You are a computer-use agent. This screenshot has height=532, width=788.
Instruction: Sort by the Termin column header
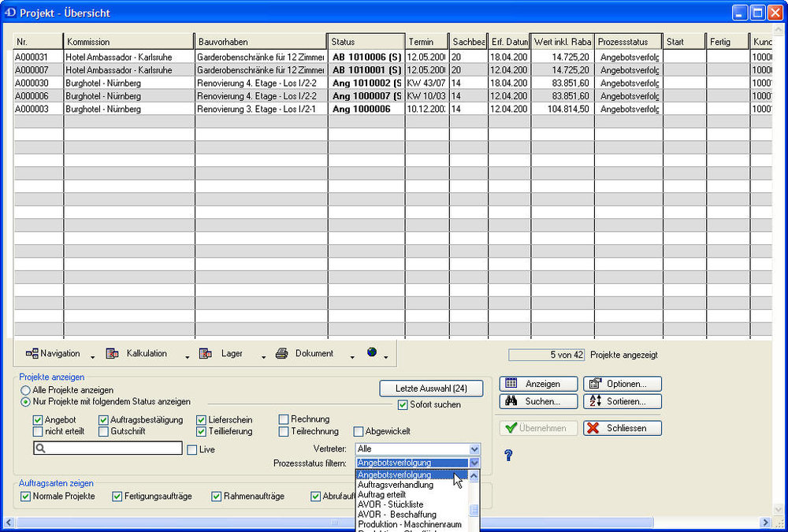click(426, 42)
